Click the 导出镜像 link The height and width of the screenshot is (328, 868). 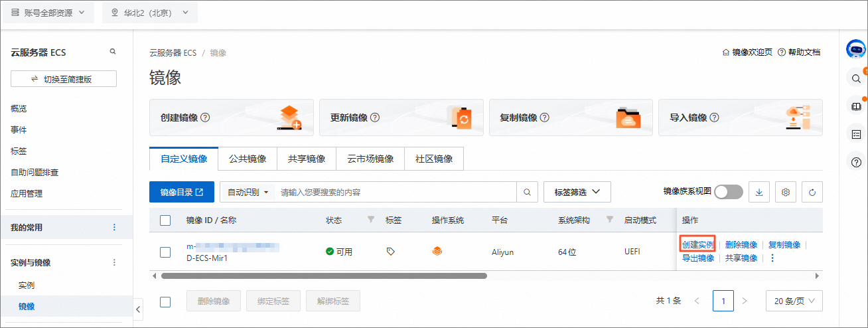click(698, 258)
